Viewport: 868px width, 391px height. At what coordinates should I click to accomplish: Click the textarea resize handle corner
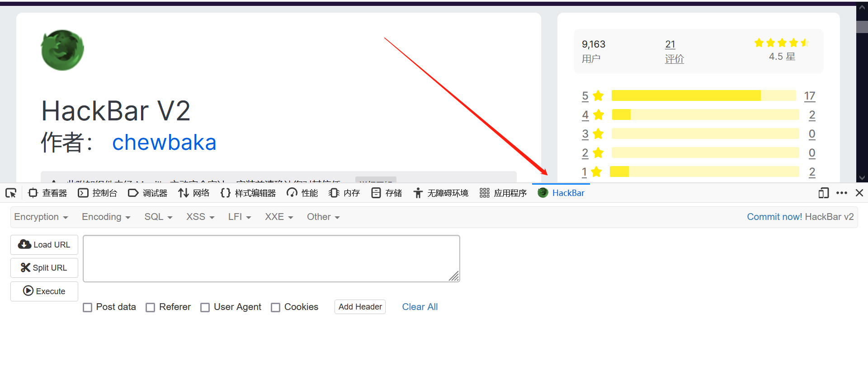(454, 276)
